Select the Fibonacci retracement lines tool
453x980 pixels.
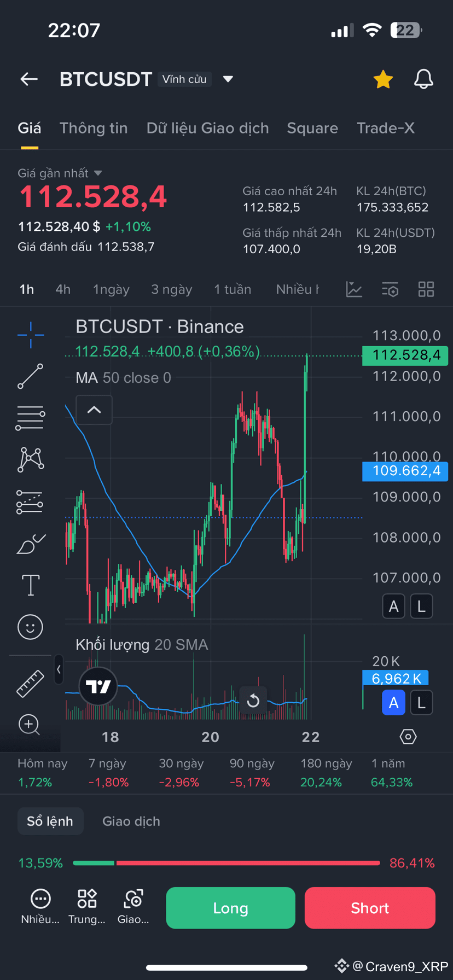31,418
